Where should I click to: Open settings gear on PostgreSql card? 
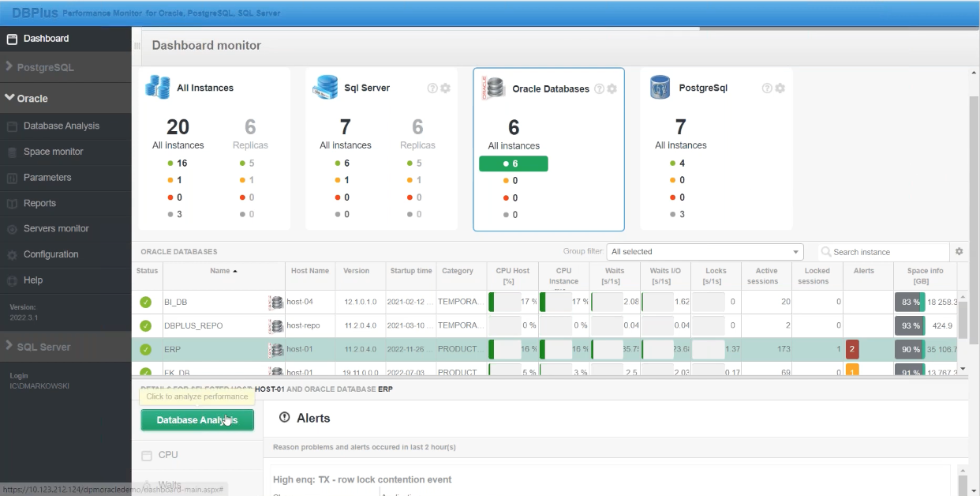[780, 88]
